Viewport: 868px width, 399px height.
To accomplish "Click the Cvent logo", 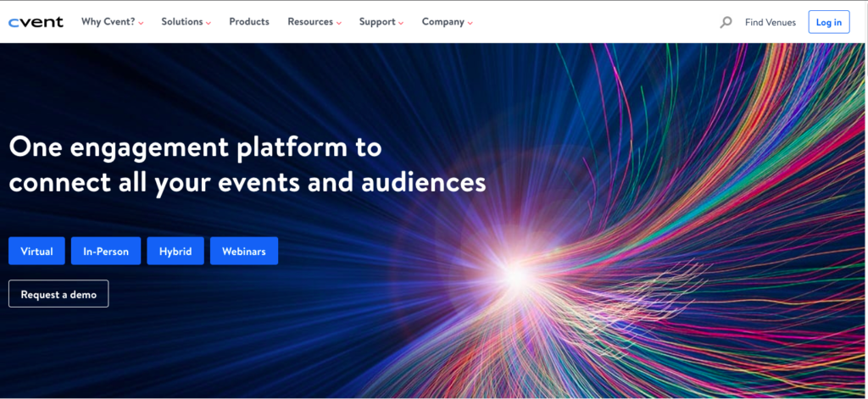I will click(36, 22).
